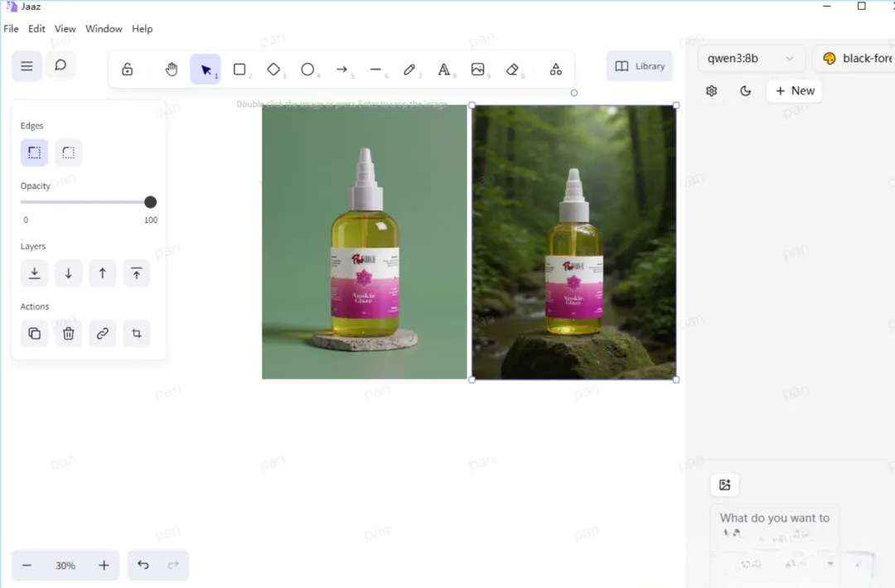Choose rounded edges option
895x588 pixels.
pos(69,153)
